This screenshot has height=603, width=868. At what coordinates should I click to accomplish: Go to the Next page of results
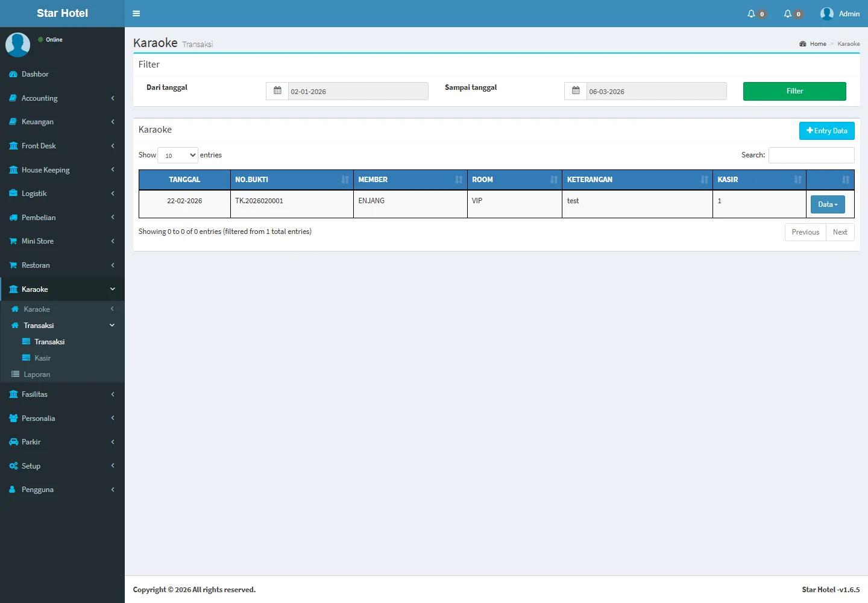pyautogui.click(x=840, y=232)
